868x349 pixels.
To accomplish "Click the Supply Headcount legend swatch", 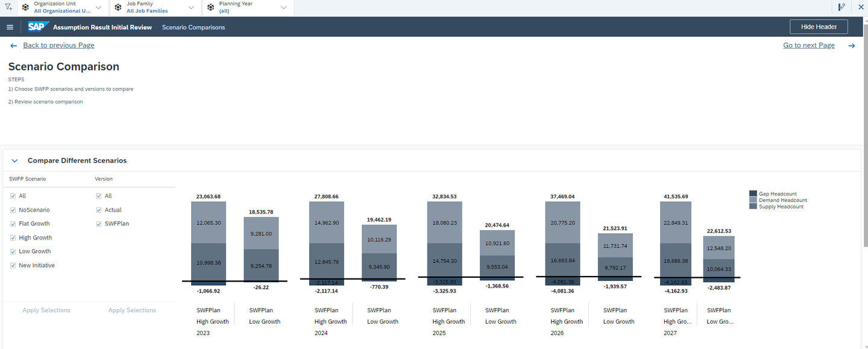I will click(753, 207).
